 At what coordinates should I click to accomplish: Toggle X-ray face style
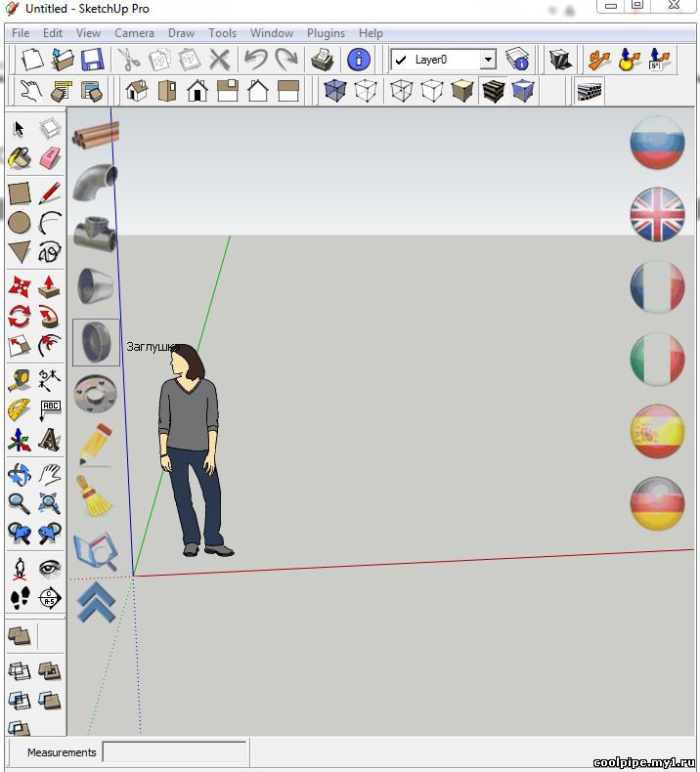click(x=335, y=91)
